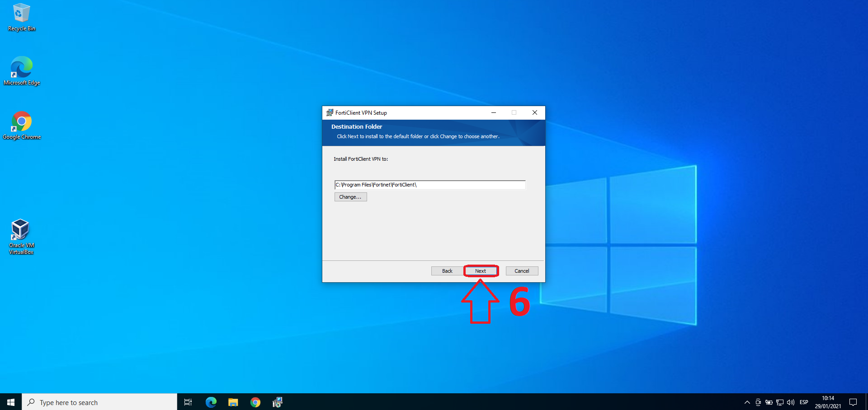Open the ESP language input switcher
Viewport: 868px width, 410px height.
tap(804, 402)
